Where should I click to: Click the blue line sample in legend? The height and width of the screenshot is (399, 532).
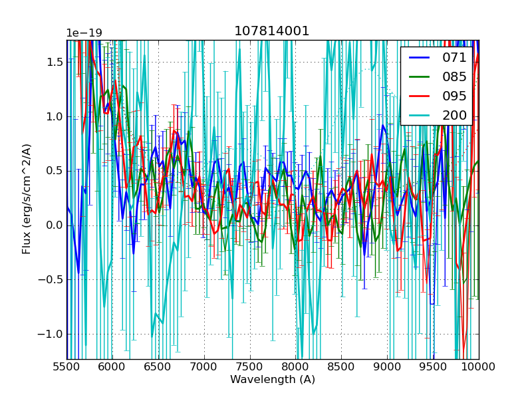(419, 58)
